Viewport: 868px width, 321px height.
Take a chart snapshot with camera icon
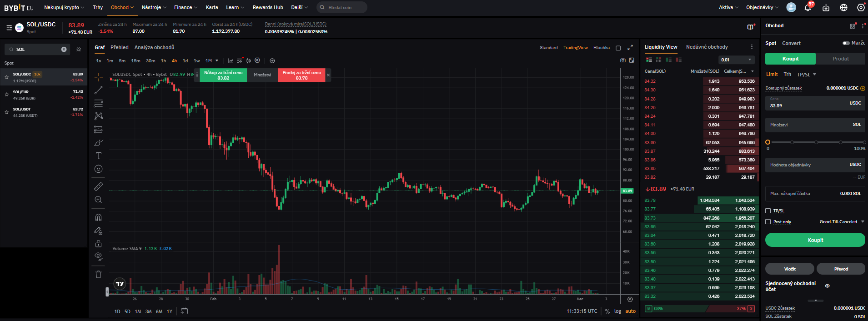(x=622, y=60)
